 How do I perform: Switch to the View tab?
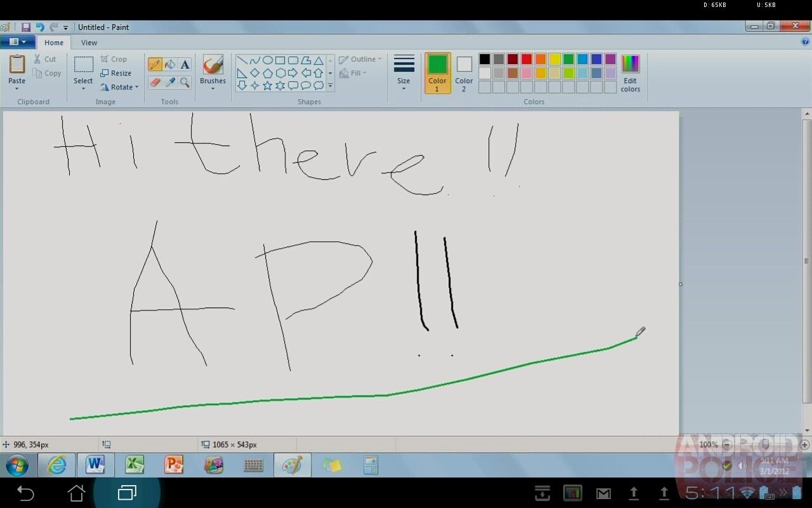pos(89,43)
